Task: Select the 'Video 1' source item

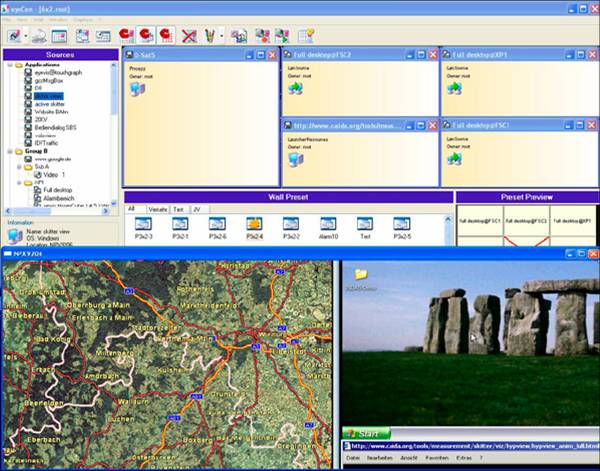Action: click(x=54, y=175)
